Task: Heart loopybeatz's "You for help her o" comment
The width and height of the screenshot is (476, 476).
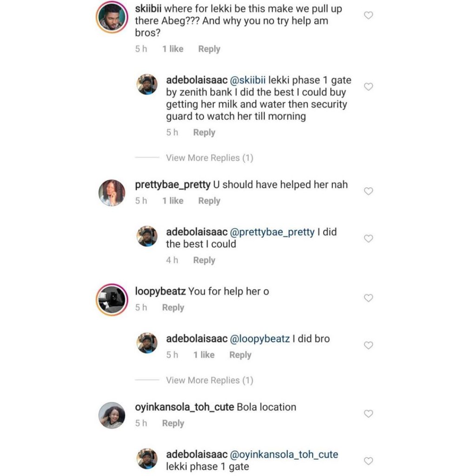Action: tap(368, 298)
